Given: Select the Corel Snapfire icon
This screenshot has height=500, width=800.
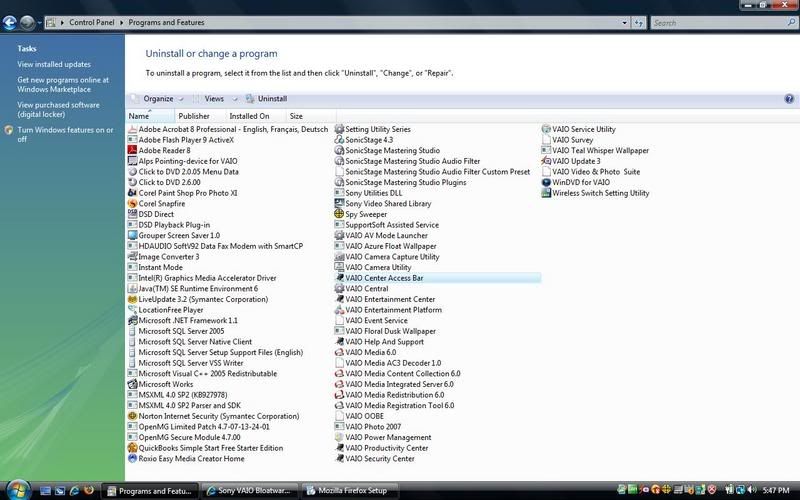Looking at the screenshot, I should tap(132, 204).
